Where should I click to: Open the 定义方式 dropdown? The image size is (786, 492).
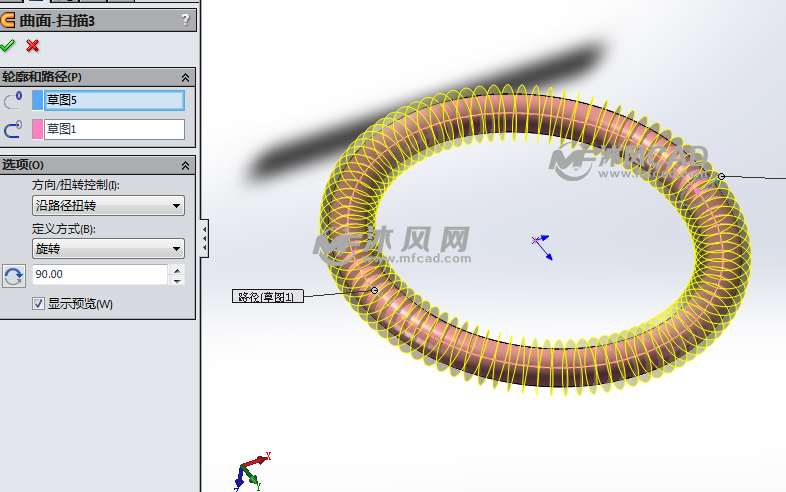(108, 249)
